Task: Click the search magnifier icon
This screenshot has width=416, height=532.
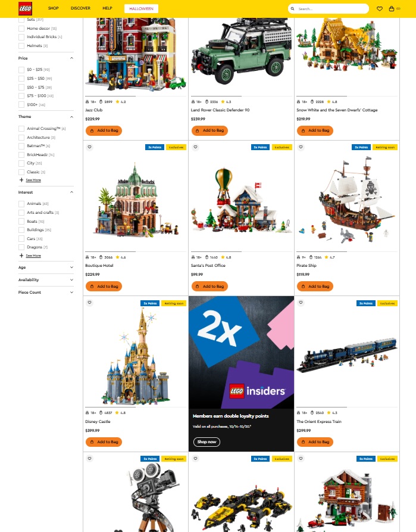Action: click(x=292, y=9)
